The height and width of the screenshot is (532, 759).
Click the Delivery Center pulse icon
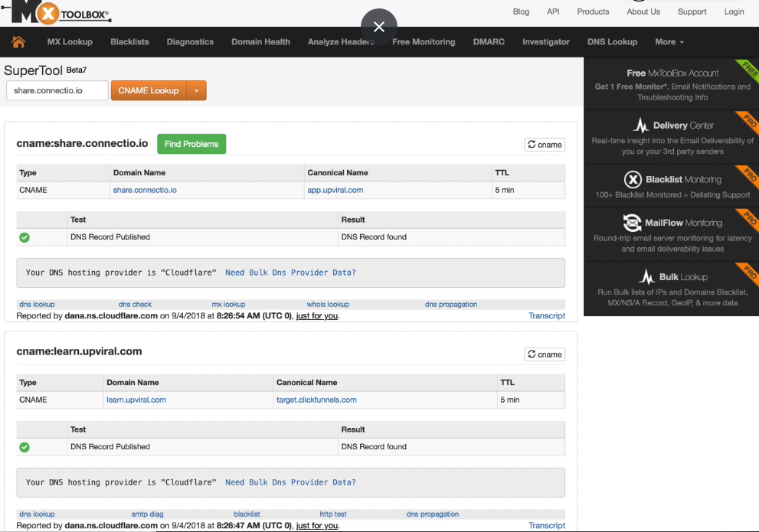tap(641, 126)
